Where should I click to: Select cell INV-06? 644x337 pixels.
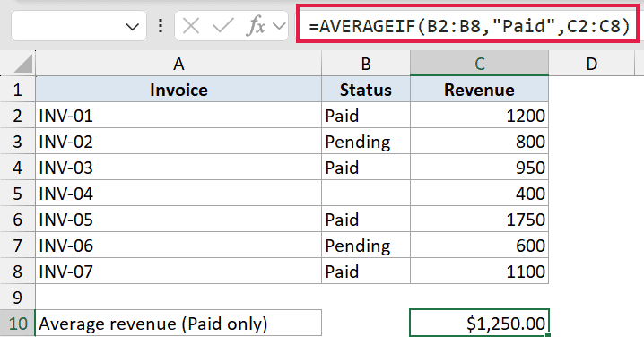point(178,245)
